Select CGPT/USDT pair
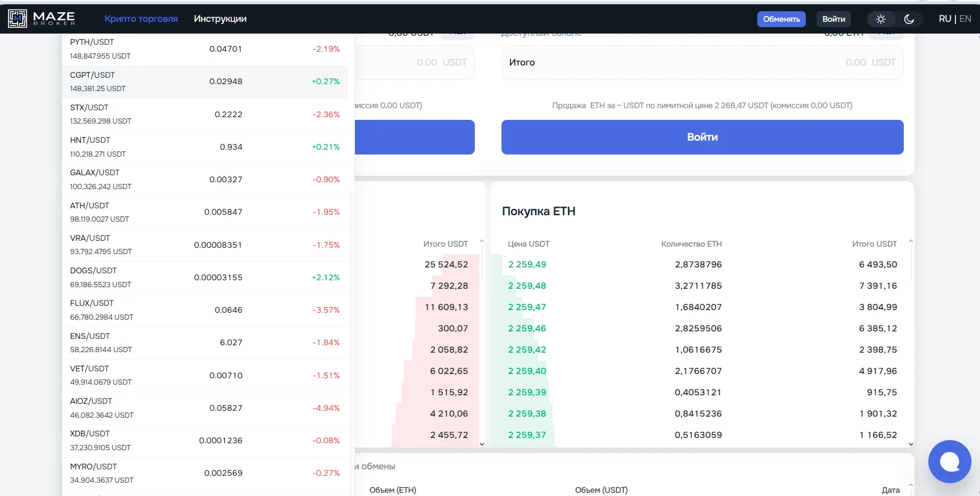This screenshot has height=496, width=980. pyautogui.click(x=205, y=82)
